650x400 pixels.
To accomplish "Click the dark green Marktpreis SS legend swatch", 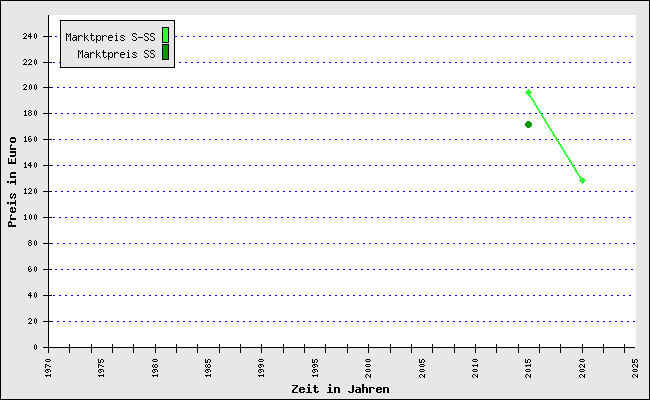I will 165,52.
